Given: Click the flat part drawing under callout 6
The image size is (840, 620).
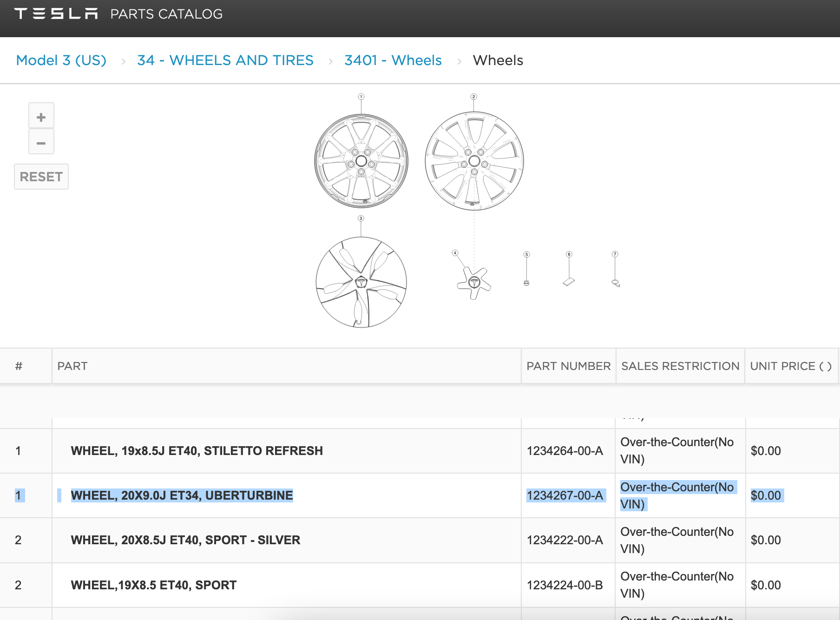Looking at the screenshot, I should [x=569, y=282].
